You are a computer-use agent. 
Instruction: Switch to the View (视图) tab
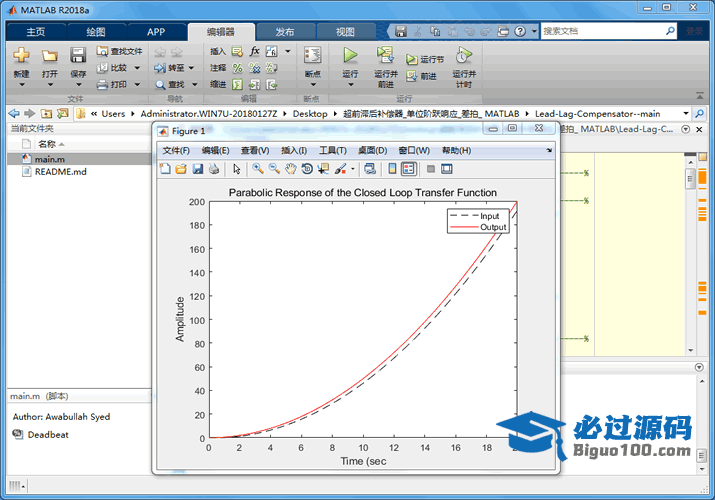click(345, 31)
